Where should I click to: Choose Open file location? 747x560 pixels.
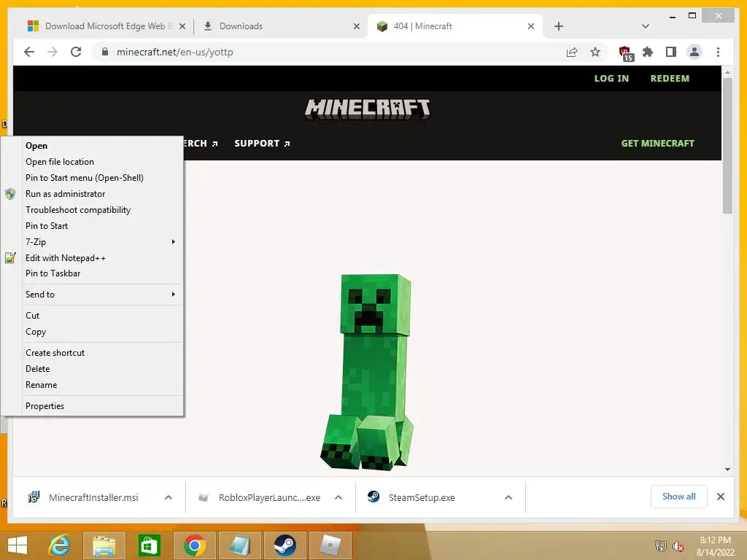pos(102,162)
